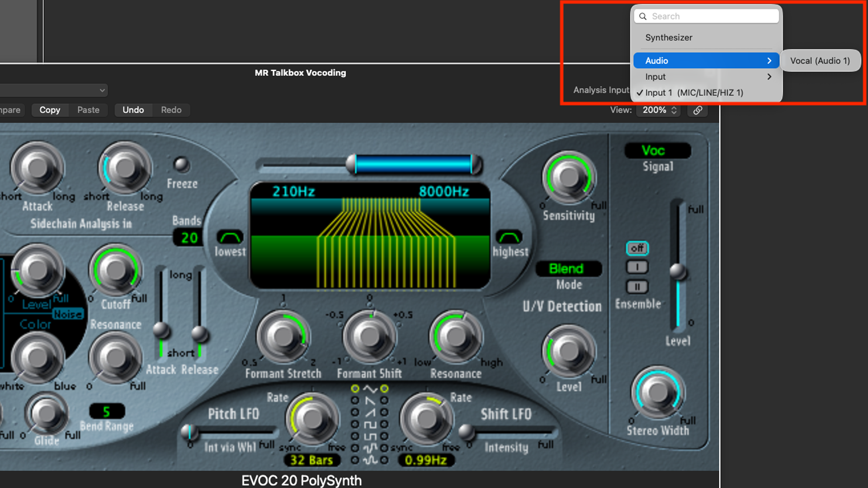
Task: Click the Stereo Width knob
Action: pyautogui.click(x=658, y=393)
